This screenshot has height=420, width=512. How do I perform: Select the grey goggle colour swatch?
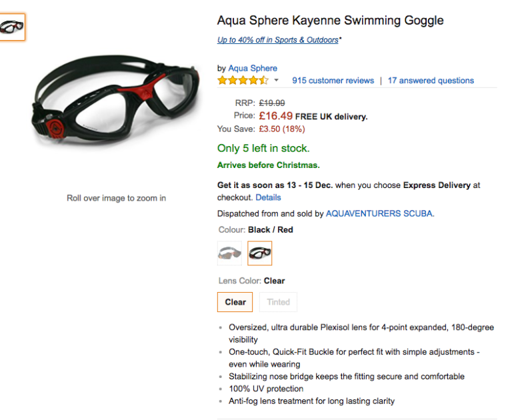pos(229,253)
